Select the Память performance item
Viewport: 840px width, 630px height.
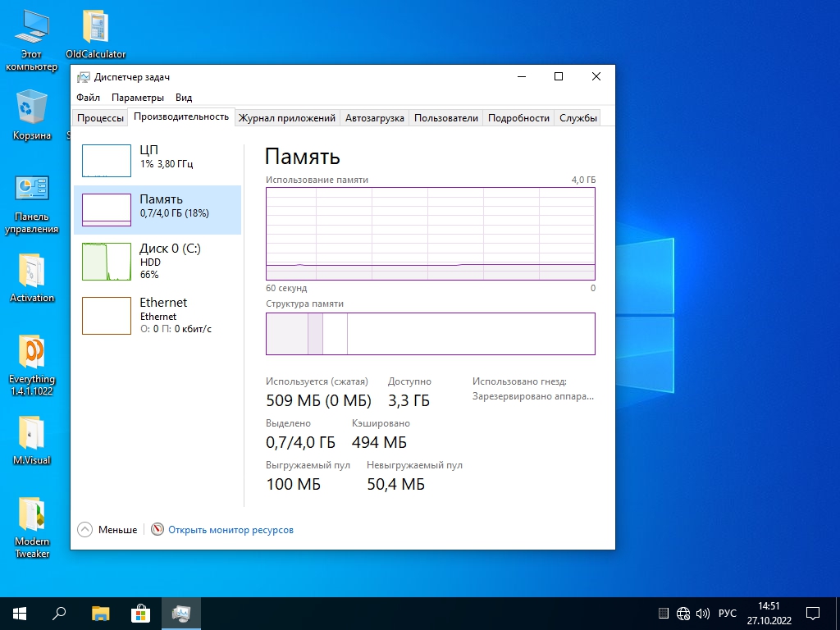pos(157,209)
